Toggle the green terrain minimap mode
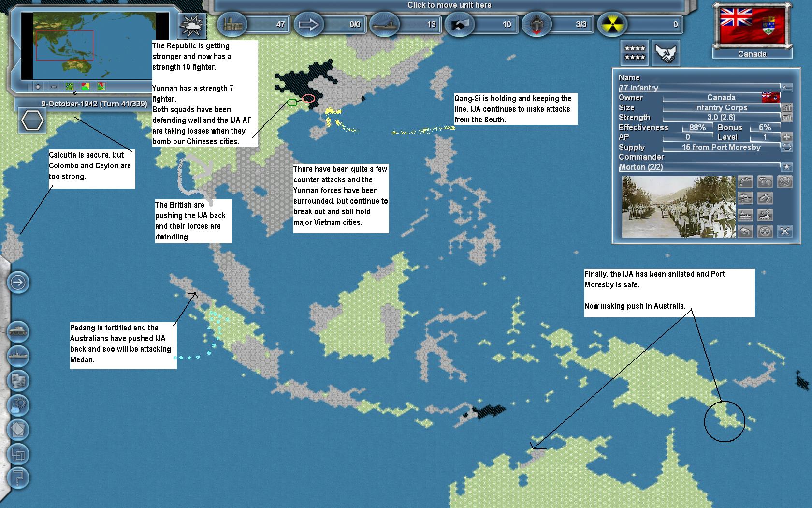 (x=70, y=87)
